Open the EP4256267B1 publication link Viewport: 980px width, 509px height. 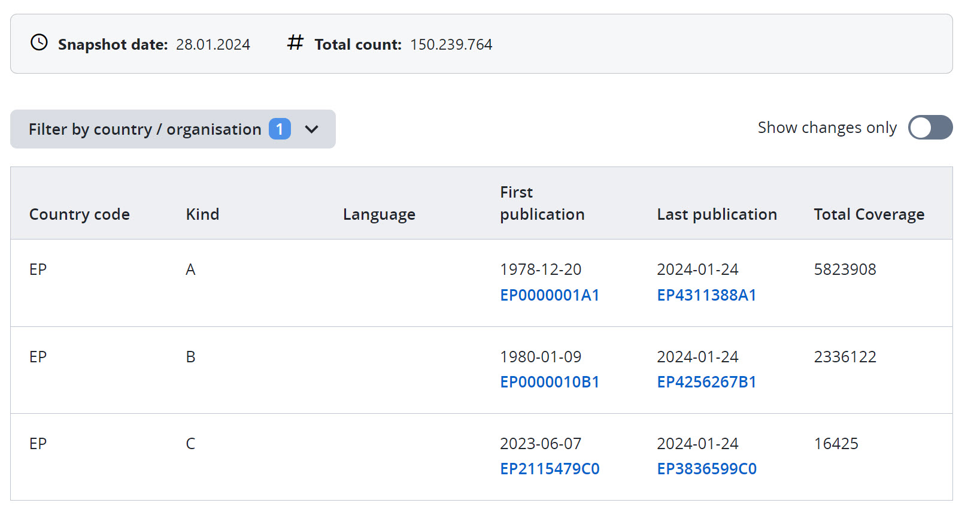[706, 382]
